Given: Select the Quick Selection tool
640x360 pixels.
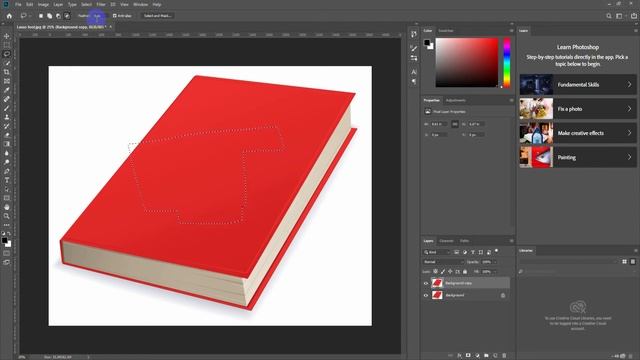Looking at the screenshot, I should click(7, 63).
